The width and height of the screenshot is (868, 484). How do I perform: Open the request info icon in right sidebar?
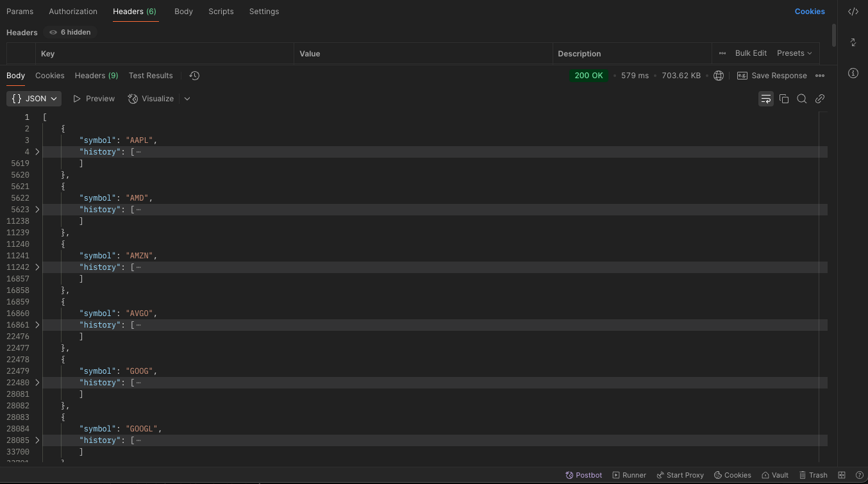(x=853, y=73)
